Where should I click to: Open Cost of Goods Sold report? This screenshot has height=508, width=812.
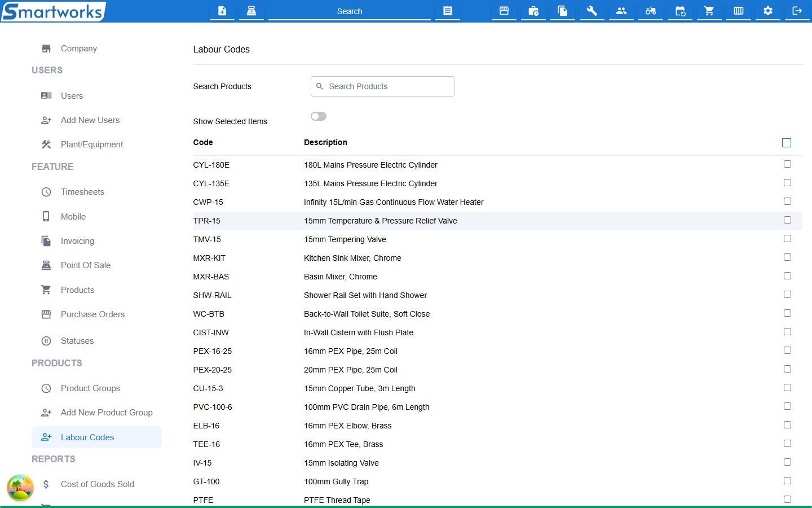(96, 484)
